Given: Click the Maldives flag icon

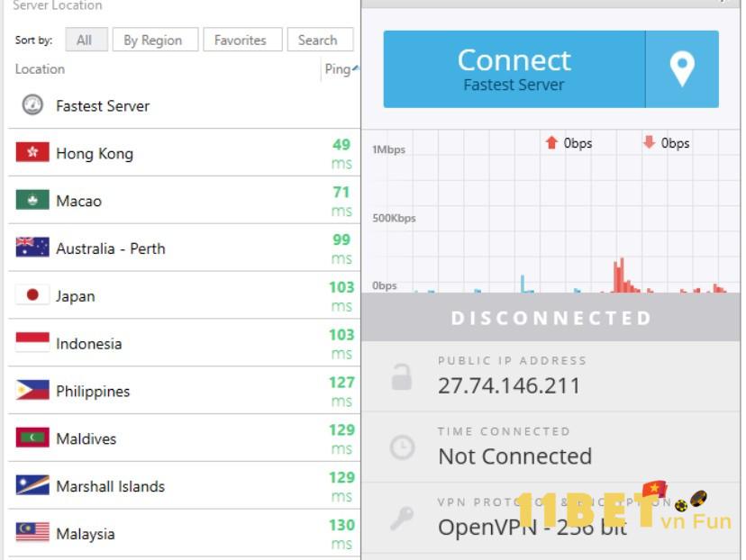Looking at the screenshot, I should point(32,438).
